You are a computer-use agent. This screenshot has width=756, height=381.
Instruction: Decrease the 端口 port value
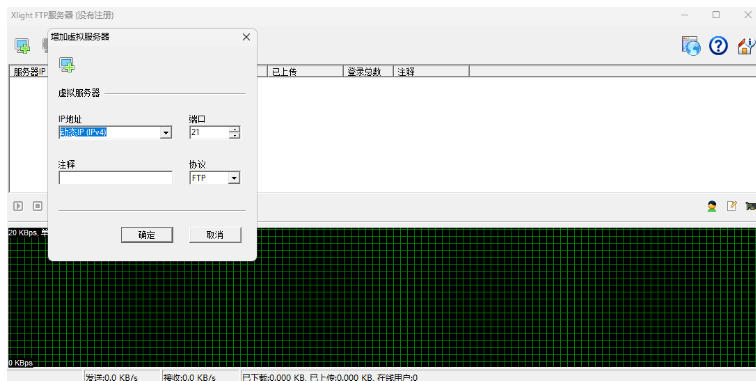234,136
